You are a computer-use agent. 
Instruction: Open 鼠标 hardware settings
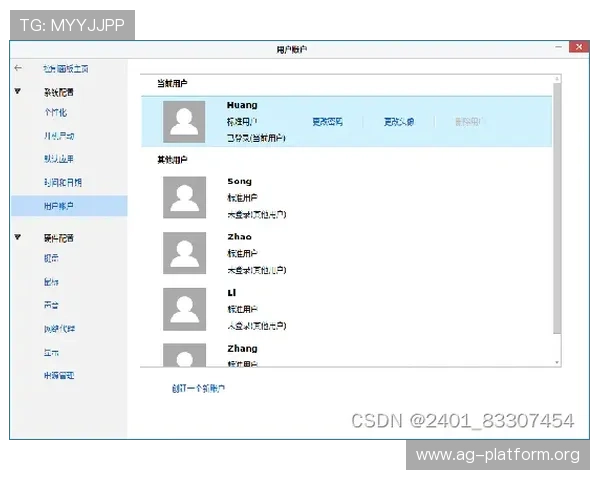pyautogui.click(x=51, y=282)
